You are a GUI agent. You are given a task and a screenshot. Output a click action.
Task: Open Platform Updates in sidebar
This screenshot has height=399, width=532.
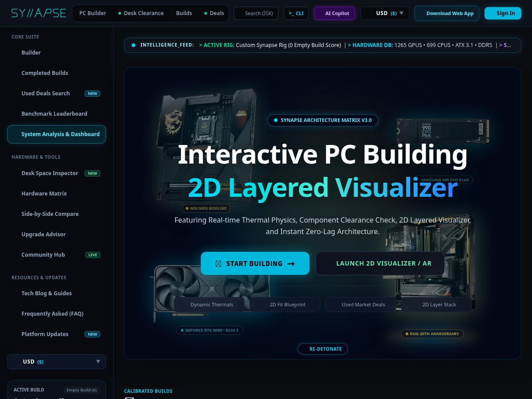click(x=56, y=334)
